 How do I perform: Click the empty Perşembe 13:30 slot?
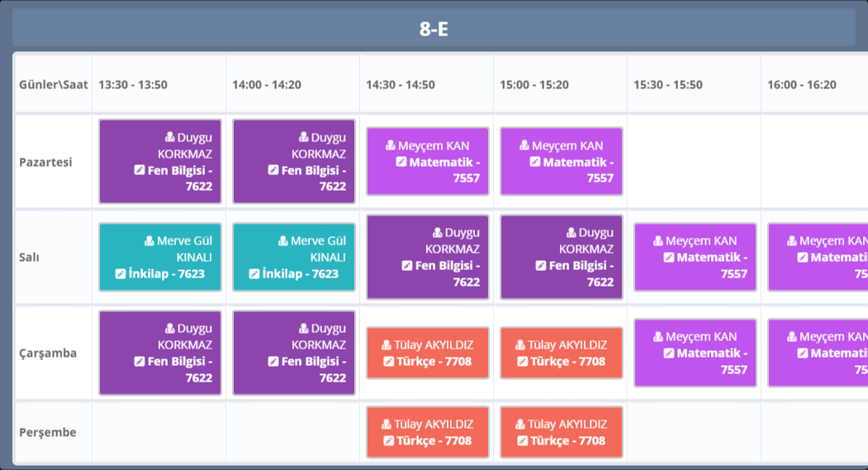[159, 433]
